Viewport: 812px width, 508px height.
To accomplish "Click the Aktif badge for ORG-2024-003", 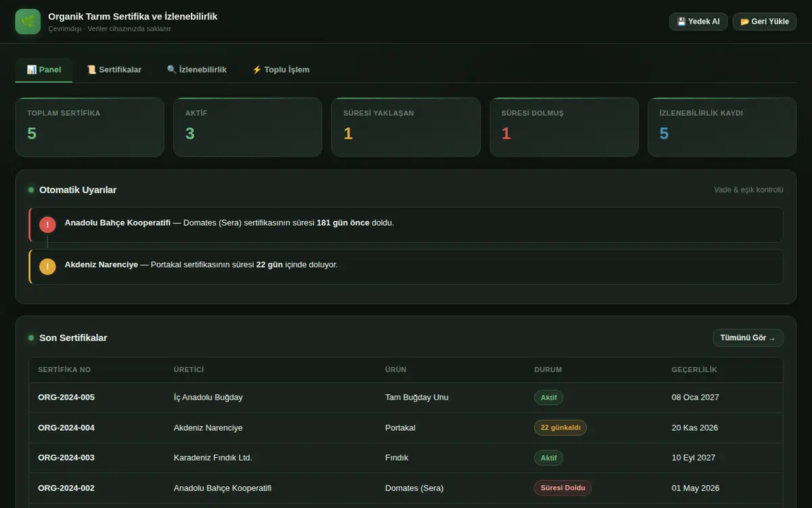I will [x=549, y=458].
